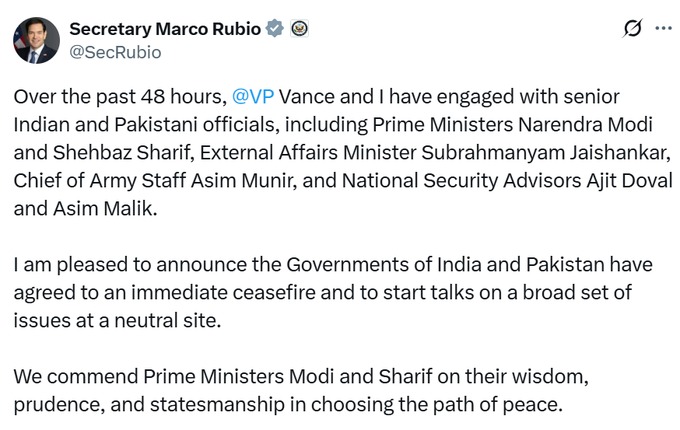Click the blue verified checkmark badge
The image size is (680, 430).
pos(274,29)
